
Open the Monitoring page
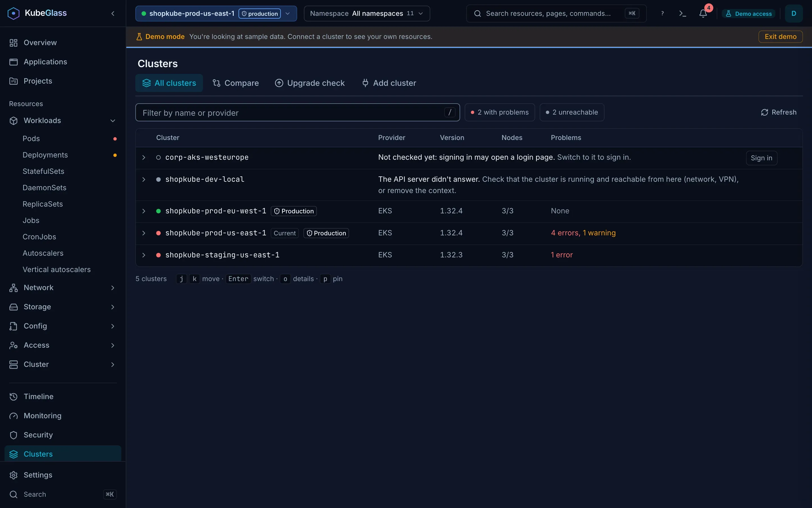(x=63, y=416)
